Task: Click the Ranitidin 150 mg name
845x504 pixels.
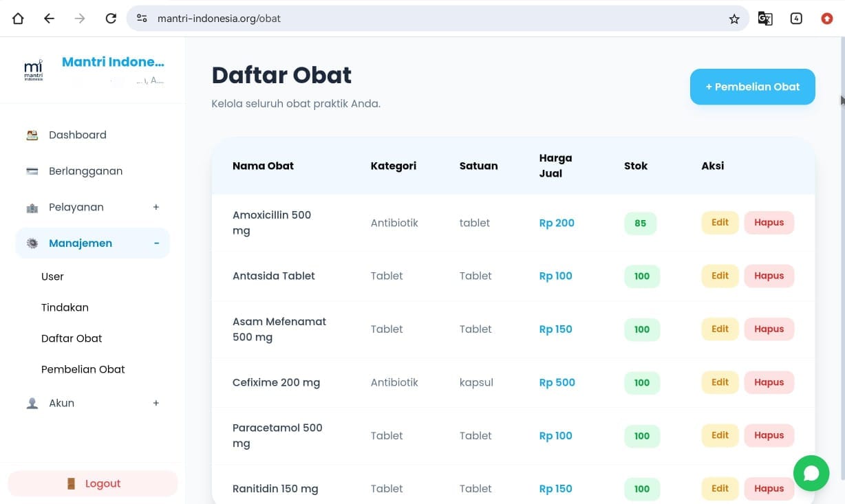Action: pyautogui.click(x=275, y=489)
